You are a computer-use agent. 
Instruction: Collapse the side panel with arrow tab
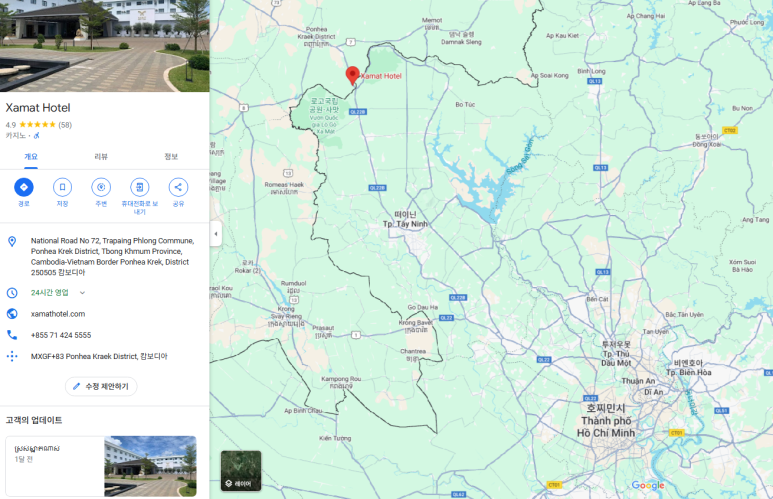(215, 234)
